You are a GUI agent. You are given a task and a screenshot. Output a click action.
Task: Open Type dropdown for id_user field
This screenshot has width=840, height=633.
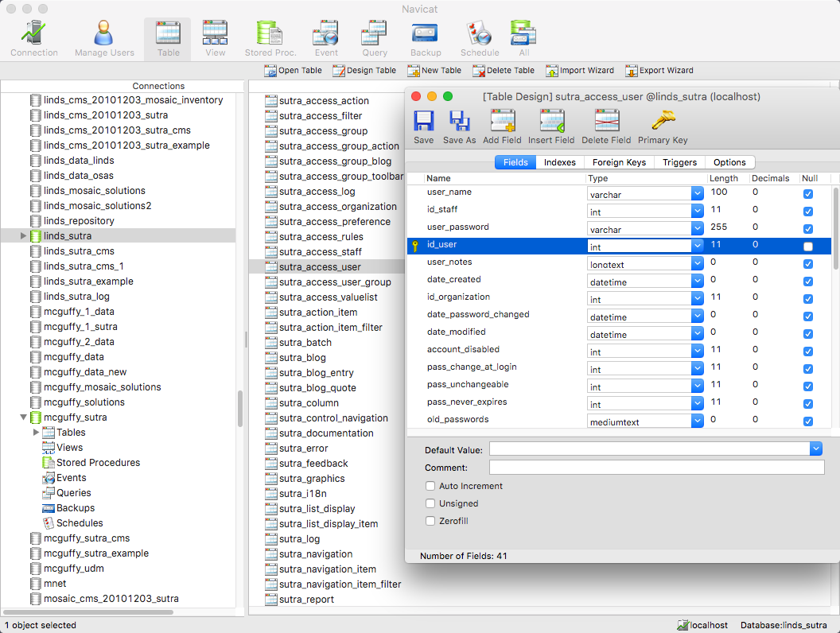(697, 247)
